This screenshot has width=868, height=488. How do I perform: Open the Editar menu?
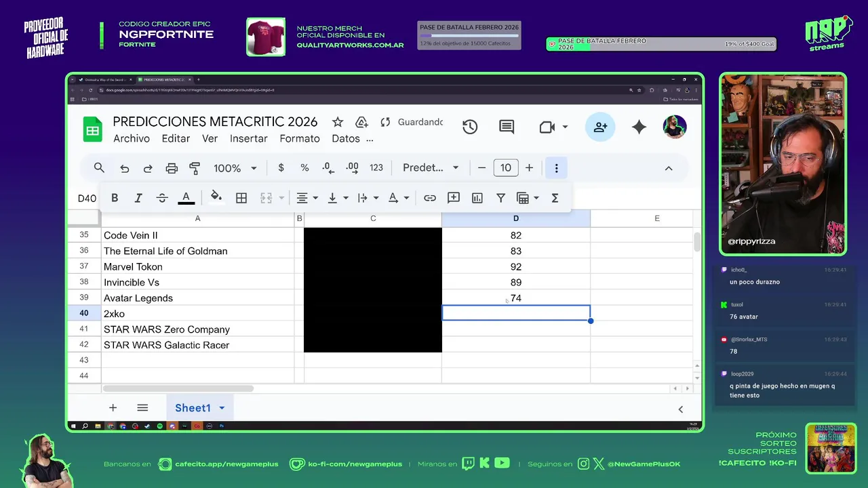tap(176, 138)
